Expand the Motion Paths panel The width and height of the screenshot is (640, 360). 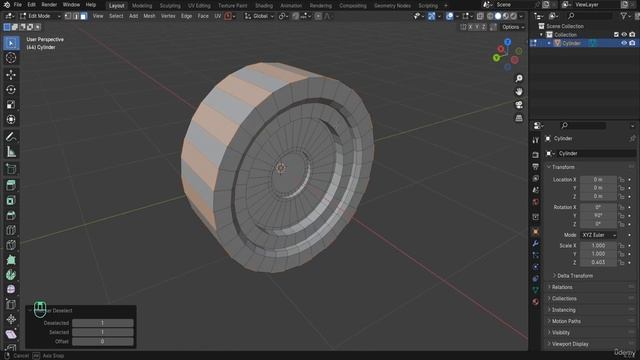(x=566, y=321)
